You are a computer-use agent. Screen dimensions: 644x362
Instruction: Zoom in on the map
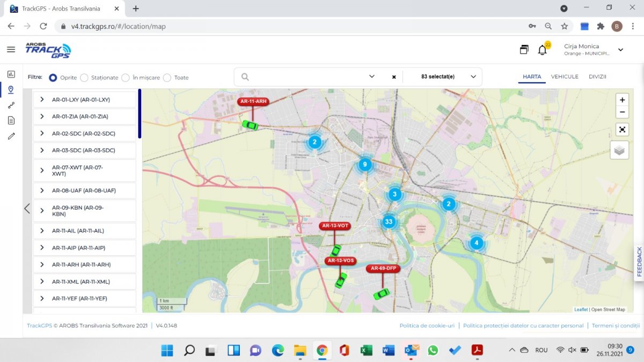point(622,100)
